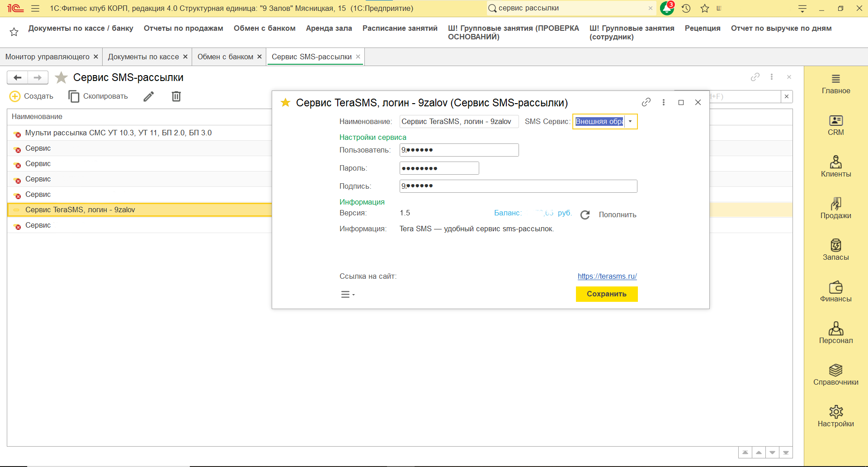Viewport: 868px width, 467px height.
Task: Open the three-dot more menu in dialog
Action: click(x=664, y=102)
